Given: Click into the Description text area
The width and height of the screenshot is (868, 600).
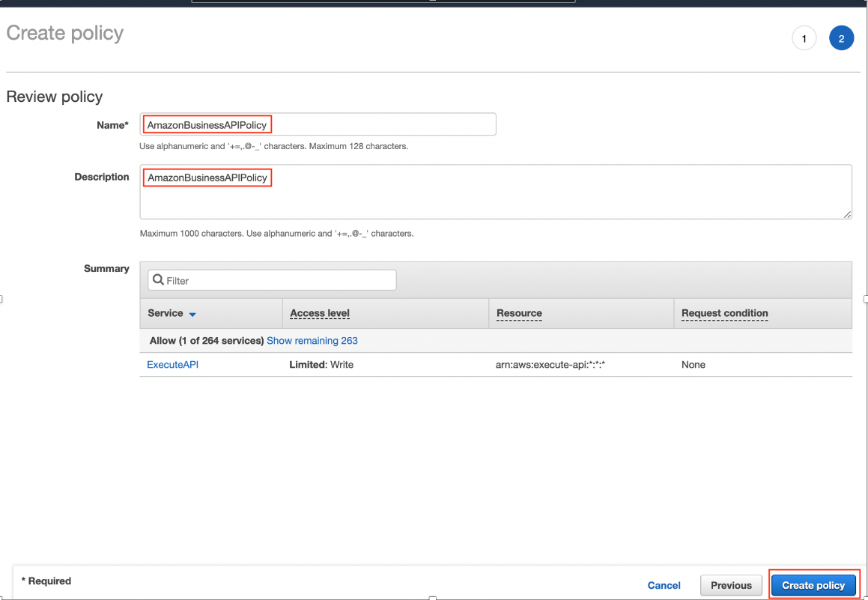Looking at the screenshot, I should pos(496,192).
